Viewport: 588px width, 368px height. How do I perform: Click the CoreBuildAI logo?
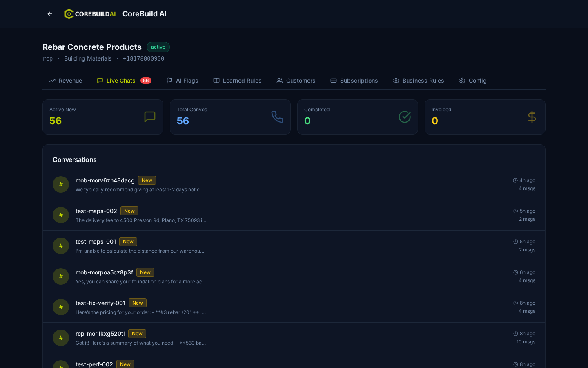[x=90, y=14]
